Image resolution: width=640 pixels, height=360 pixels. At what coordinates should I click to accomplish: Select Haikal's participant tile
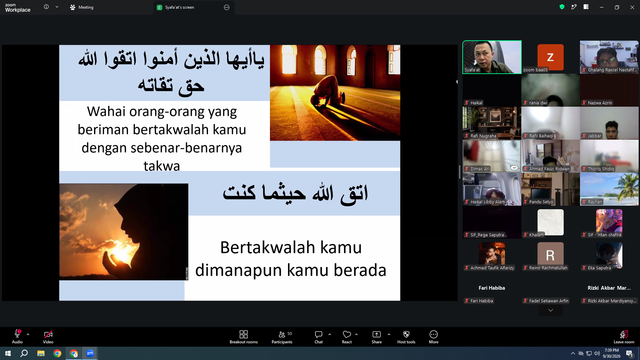492,90
